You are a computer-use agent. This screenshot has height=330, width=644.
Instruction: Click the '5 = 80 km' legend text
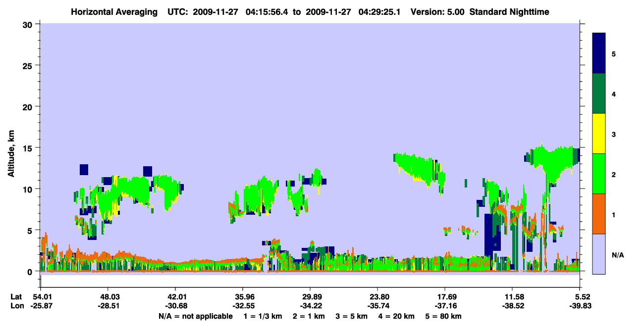tap(444, 316)
